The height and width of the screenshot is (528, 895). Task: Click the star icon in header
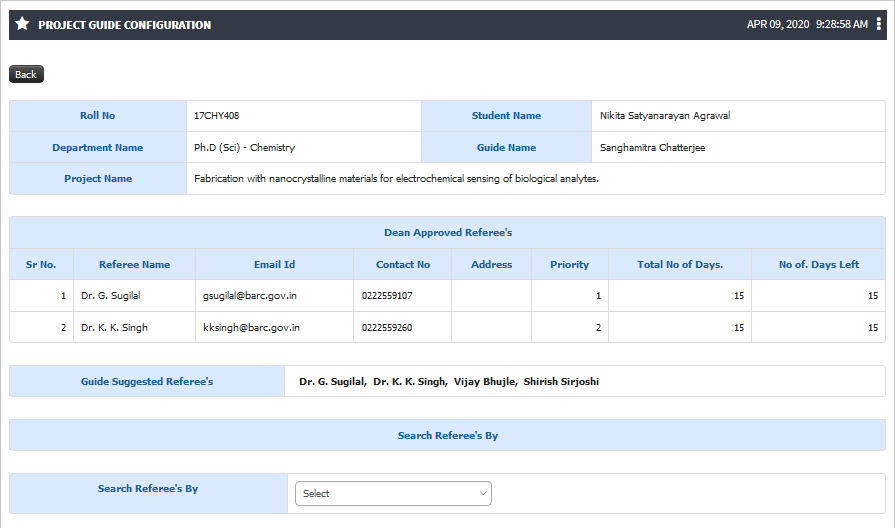(22, 24)
